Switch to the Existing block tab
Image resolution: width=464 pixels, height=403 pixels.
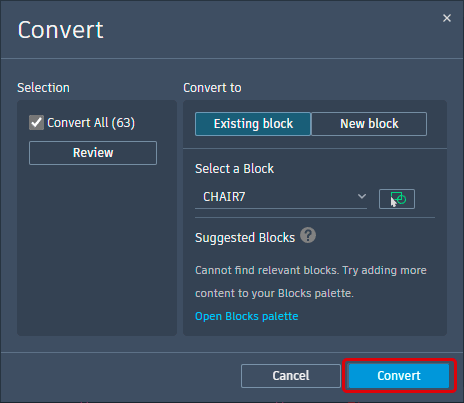click(x=253, y=124)
